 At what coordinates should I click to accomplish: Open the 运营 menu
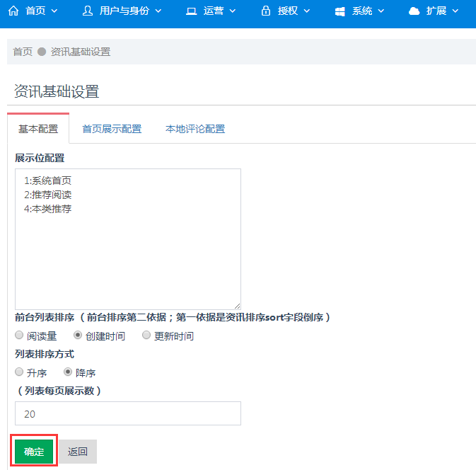pos(211,11)
